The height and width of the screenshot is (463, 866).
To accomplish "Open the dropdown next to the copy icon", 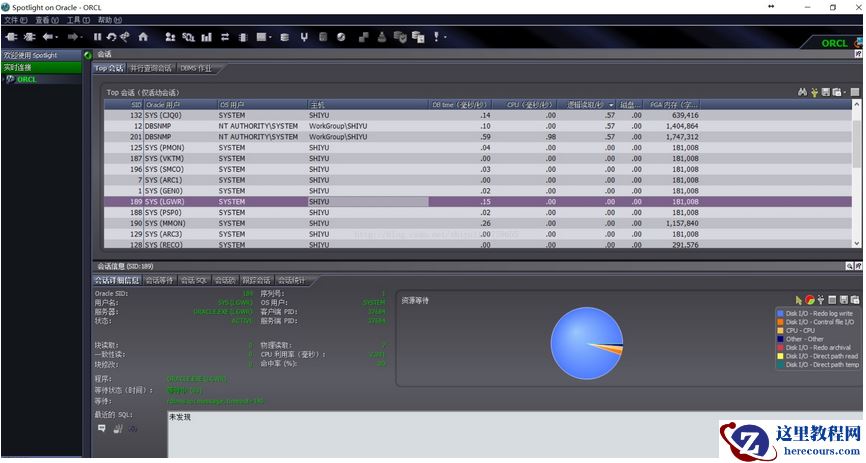I will tap(845, 92).
